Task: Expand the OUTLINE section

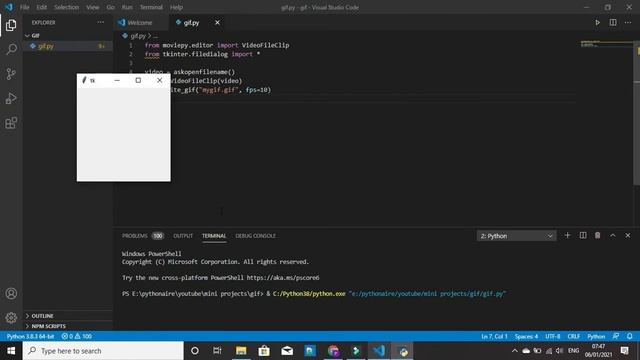Action: pos(67,316)
